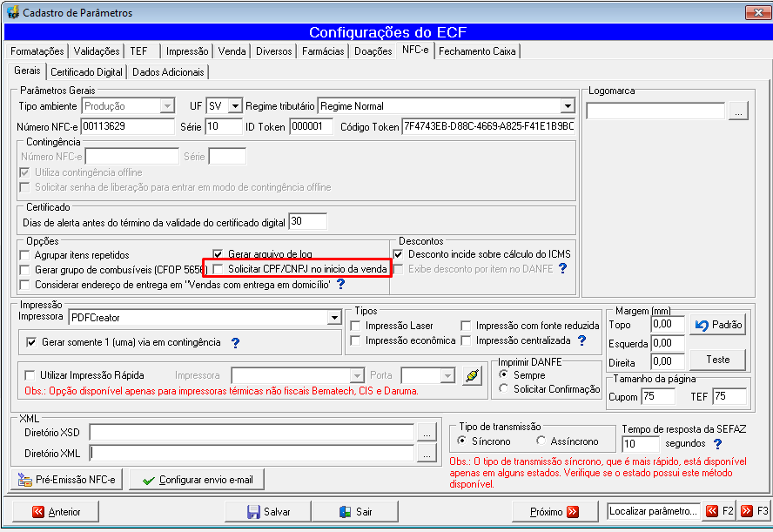Click the SEFAZ response time field
This screenshot has height=532, width=773.
pos(641,444)
